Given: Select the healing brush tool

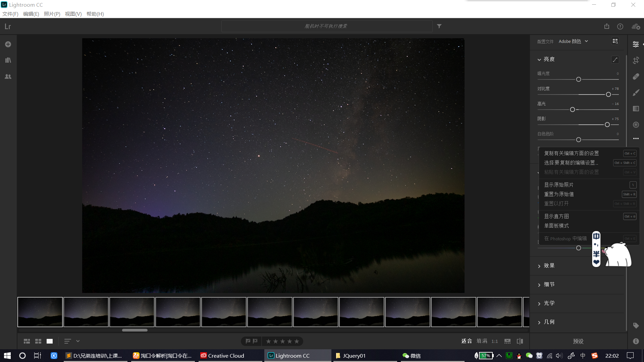Looking at the screenshot, I should [x=636, y=76].
